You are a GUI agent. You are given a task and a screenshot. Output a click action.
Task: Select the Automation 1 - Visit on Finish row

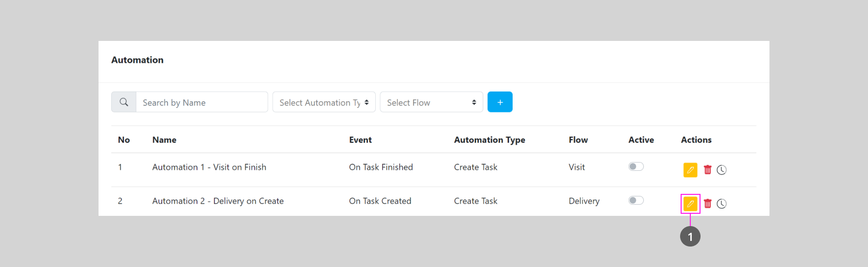pyautogui.click(x=209, y=167)
